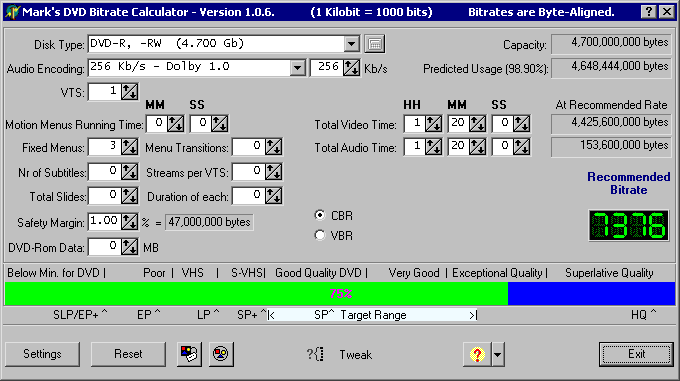Open the calculator icon beside Disk Type
The height and width of the screenshot is (381, 680).
[x=375, y=44]
